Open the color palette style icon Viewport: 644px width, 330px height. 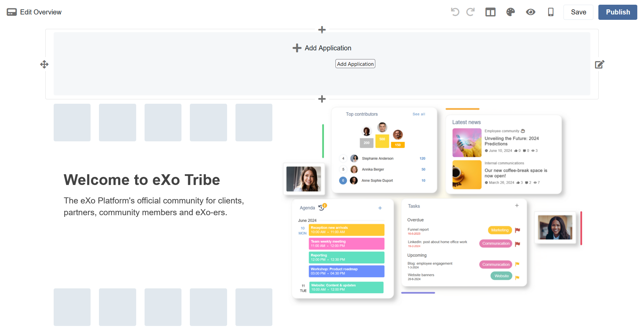[511, 12]
